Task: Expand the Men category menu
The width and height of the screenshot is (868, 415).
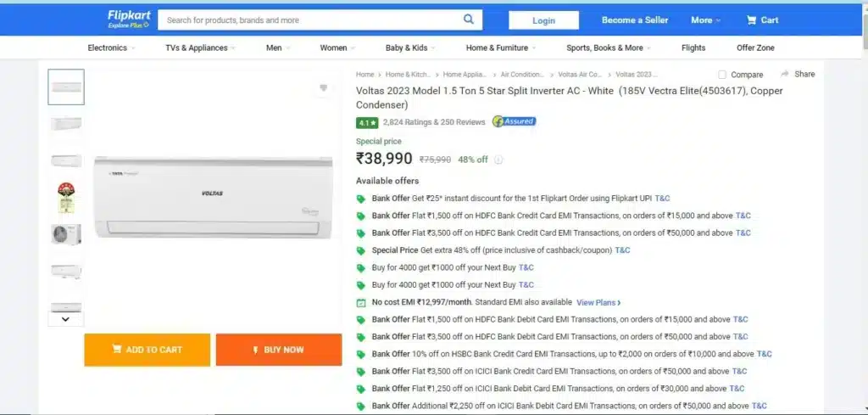Action: pos(278,48)
